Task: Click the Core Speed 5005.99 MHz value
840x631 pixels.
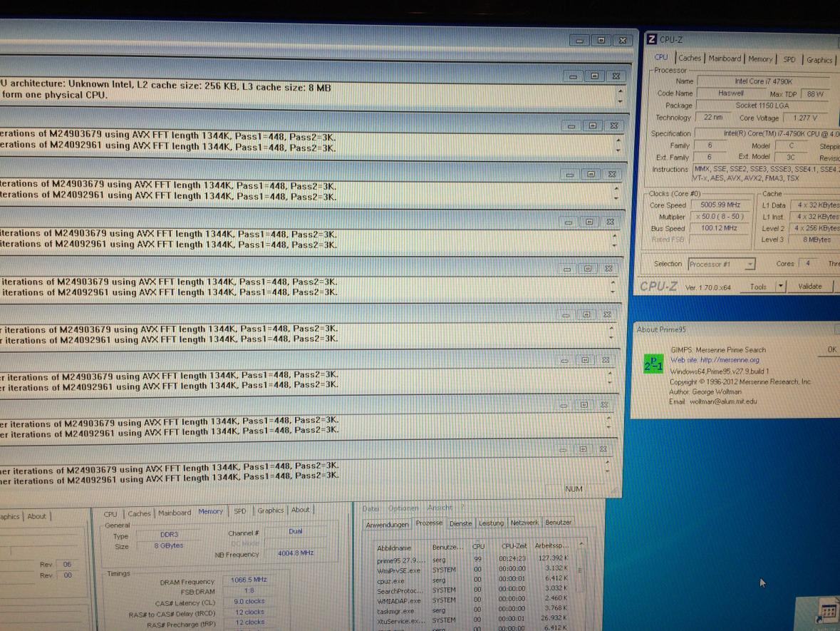Action: coord(720,205)
